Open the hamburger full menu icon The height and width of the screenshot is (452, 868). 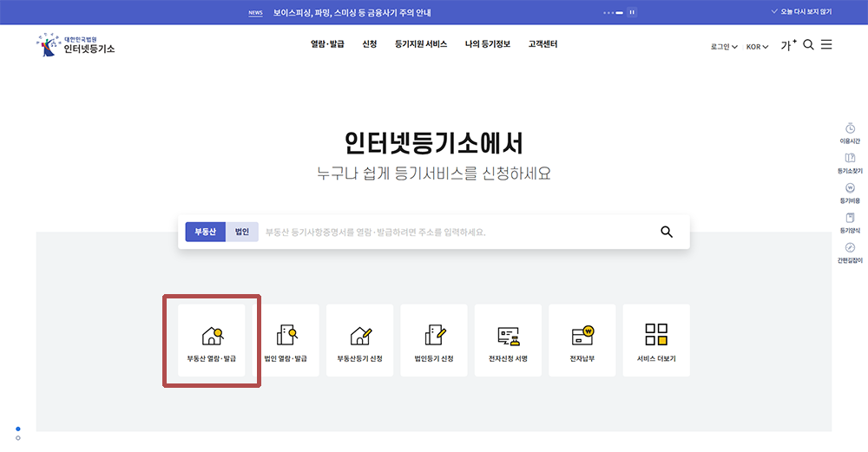826,44
